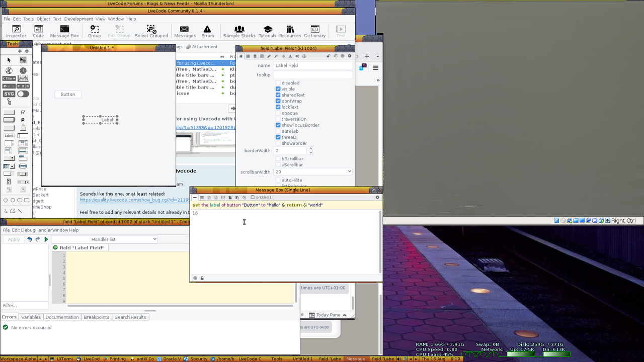Pick the checkbox control in Tools palette

point(23,112)
